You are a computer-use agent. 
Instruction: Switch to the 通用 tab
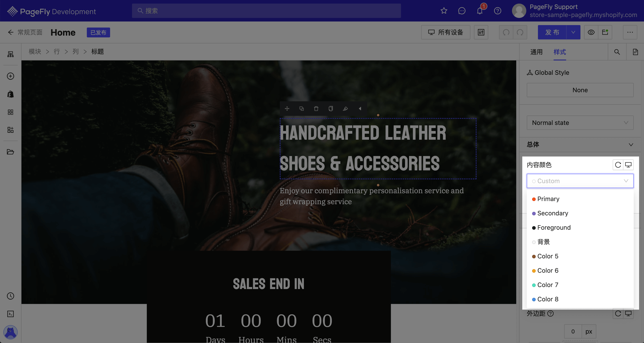pyautogui.click(x=537, y=52)
